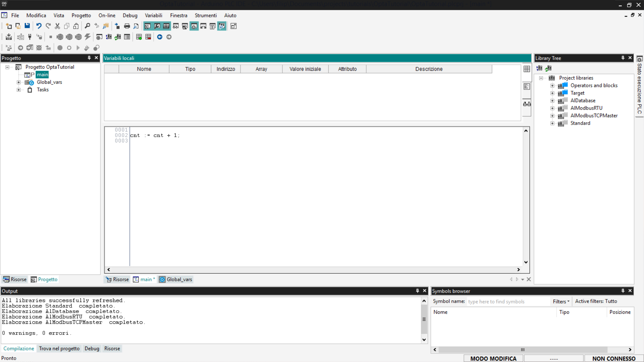
Task: Click the blue back navigation arrow
Action: (160, 37)
